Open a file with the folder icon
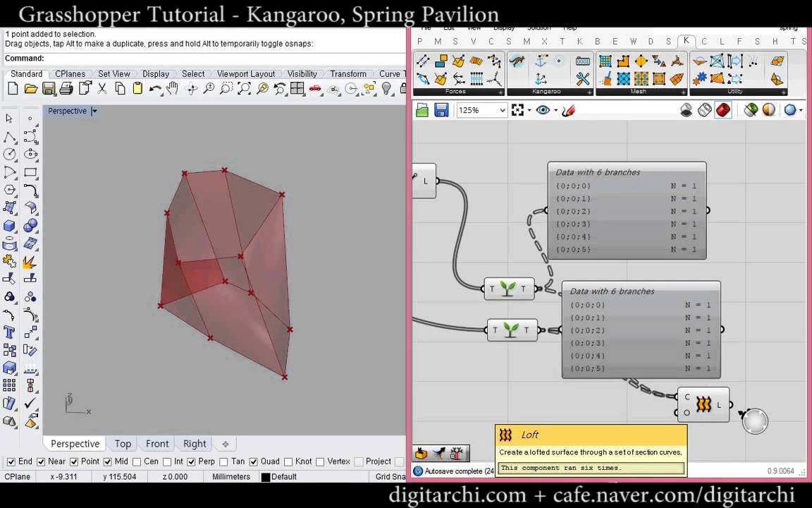Screen dimensions: 812x508 tap(30, 89)
